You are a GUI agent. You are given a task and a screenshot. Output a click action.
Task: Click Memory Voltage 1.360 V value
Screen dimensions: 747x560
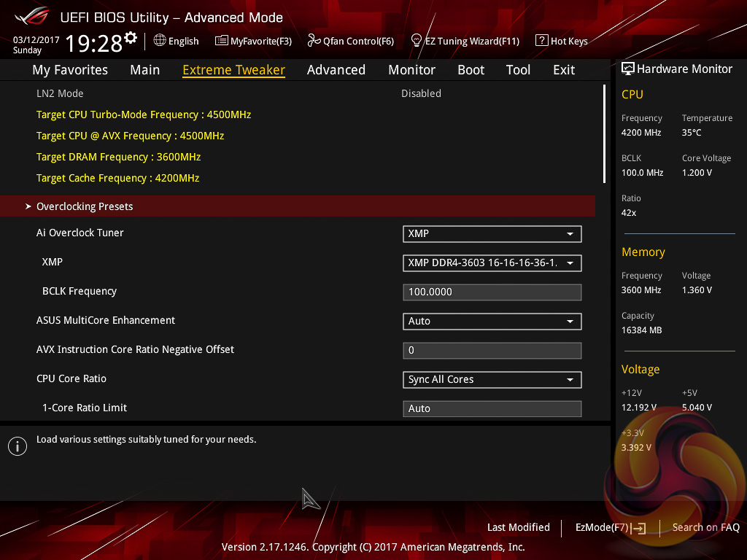point(697,290)
